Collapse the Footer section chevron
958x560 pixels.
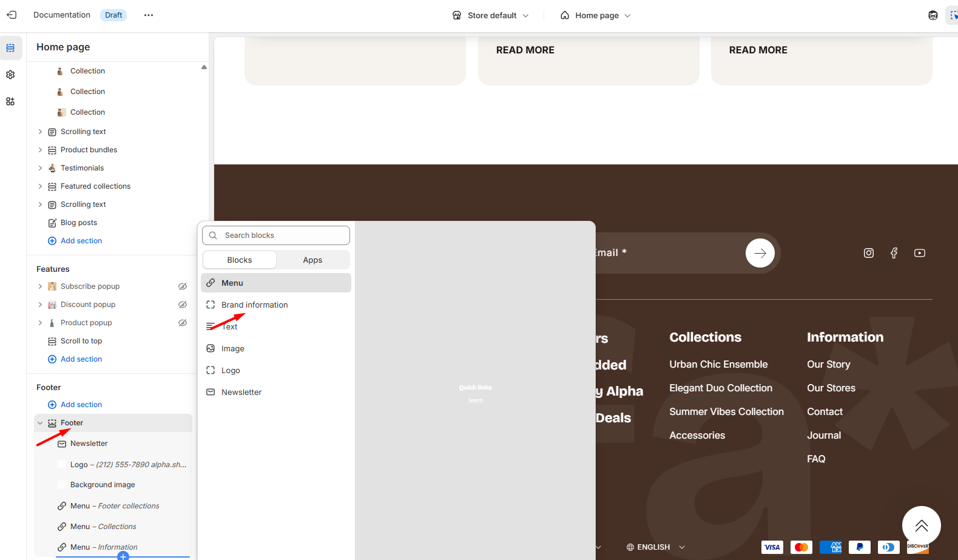pyautogui.click(x=40, y=423)
